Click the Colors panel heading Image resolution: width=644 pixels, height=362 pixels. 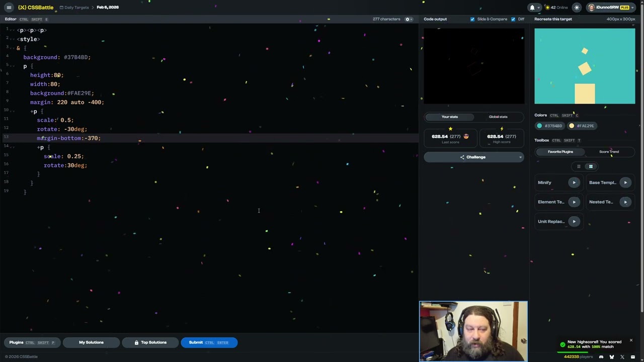540,115
